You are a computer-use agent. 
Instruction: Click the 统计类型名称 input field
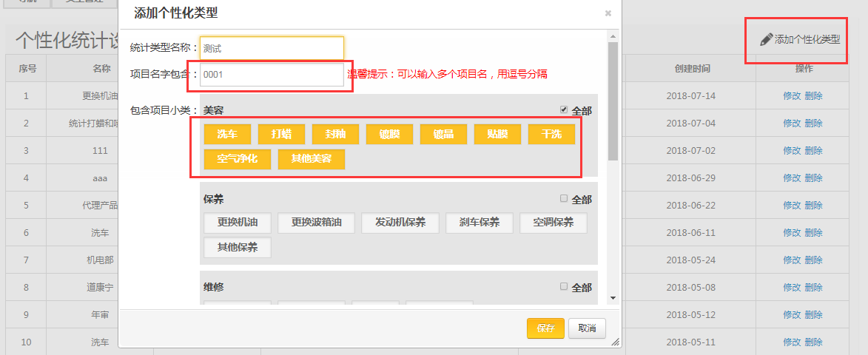point(271,48)
